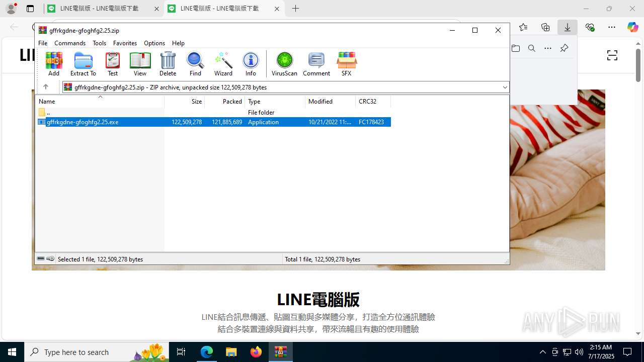Open the View file tool

point(140,64)
